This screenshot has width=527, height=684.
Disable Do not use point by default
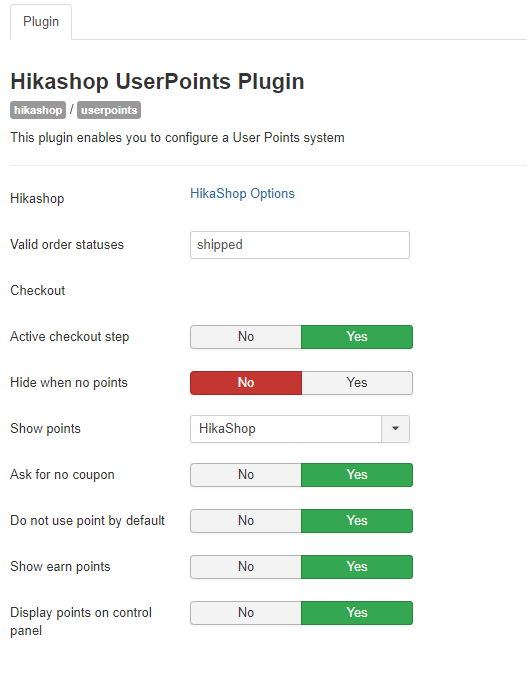[246, 521]
